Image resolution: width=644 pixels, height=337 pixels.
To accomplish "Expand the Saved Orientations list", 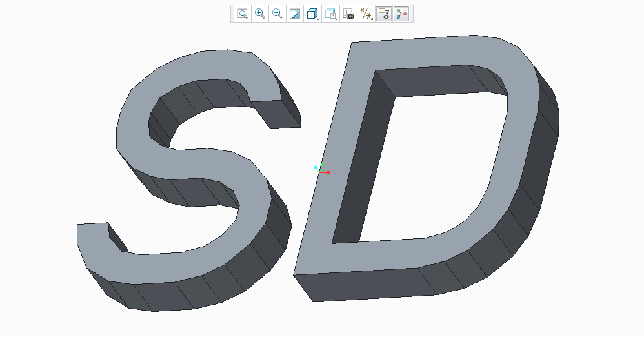I will point(330,14).
